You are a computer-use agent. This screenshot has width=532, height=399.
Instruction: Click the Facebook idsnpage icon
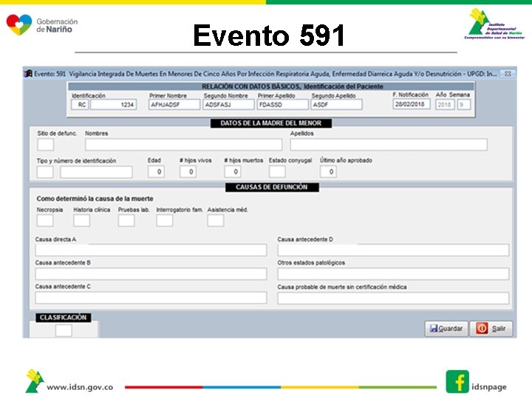457,382
